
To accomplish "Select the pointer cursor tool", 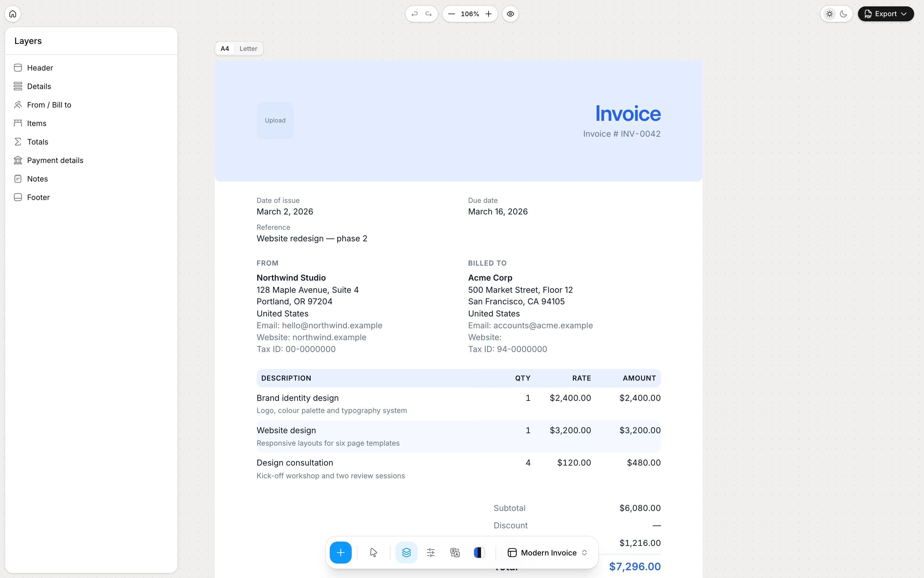I will (x=373, y=552).
